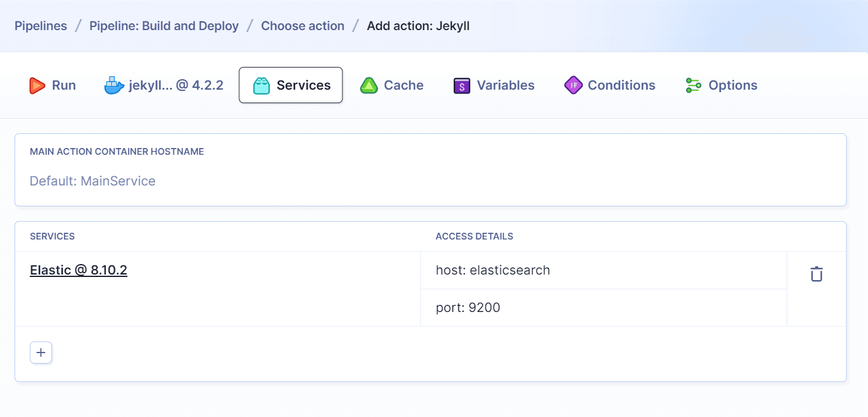The image size is (868, 417).
Task: Open the Elastic @ 8.10.2 service link
Action: (79, 270)
